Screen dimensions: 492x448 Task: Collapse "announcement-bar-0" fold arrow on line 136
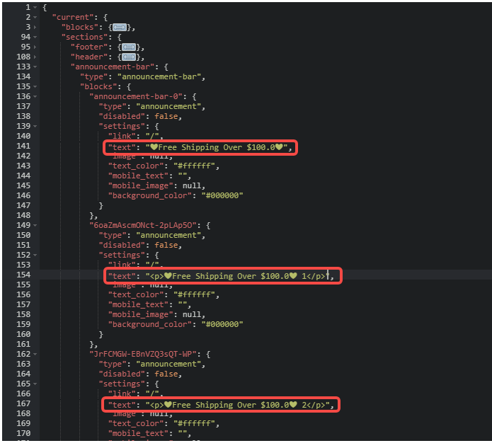coord(35,97)
